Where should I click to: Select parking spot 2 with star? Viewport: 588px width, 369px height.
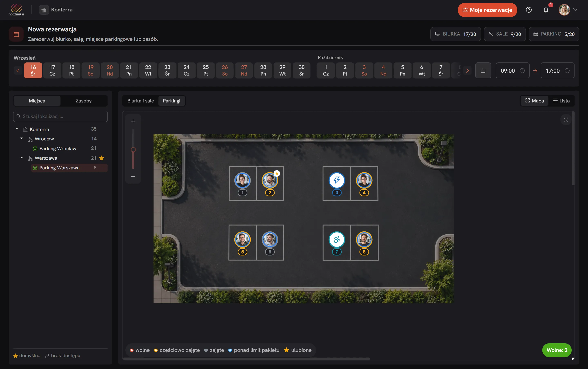(270, 180)
